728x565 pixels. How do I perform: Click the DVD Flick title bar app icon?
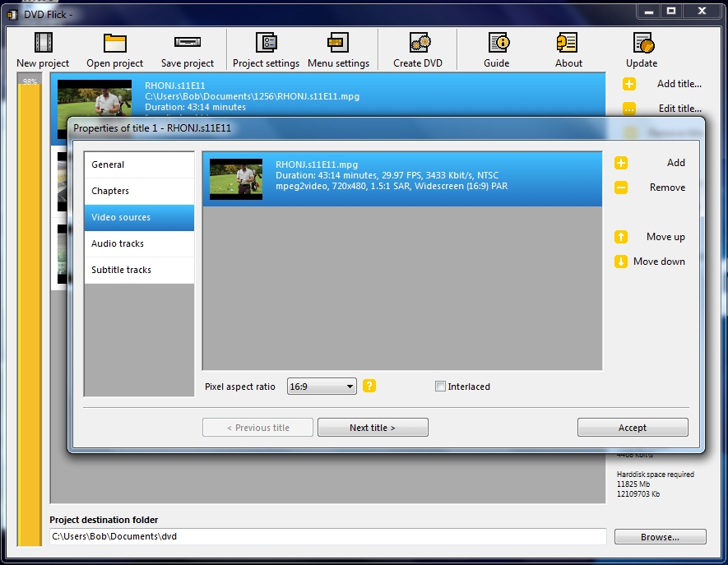(13, 15)
